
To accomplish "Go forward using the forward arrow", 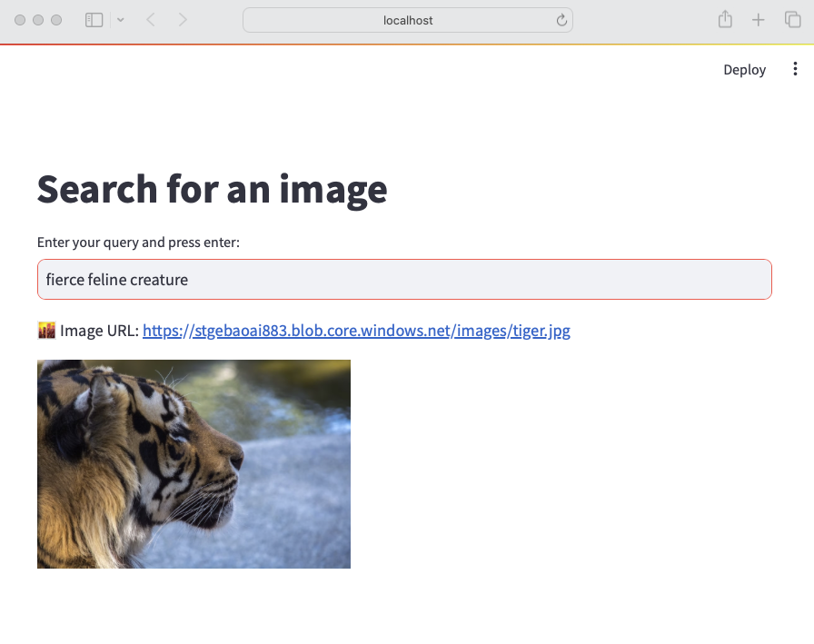I will (183, 20).
